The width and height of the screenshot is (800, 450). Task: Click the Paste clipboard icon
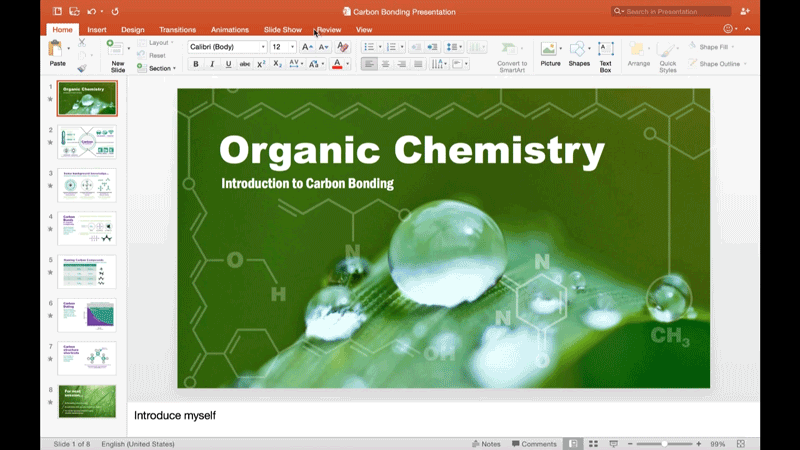click(57, 49)
